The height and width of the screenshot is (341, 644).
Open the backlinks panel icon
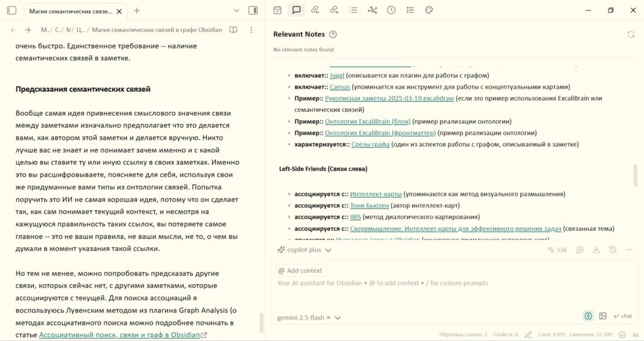(x=315, y=10)
